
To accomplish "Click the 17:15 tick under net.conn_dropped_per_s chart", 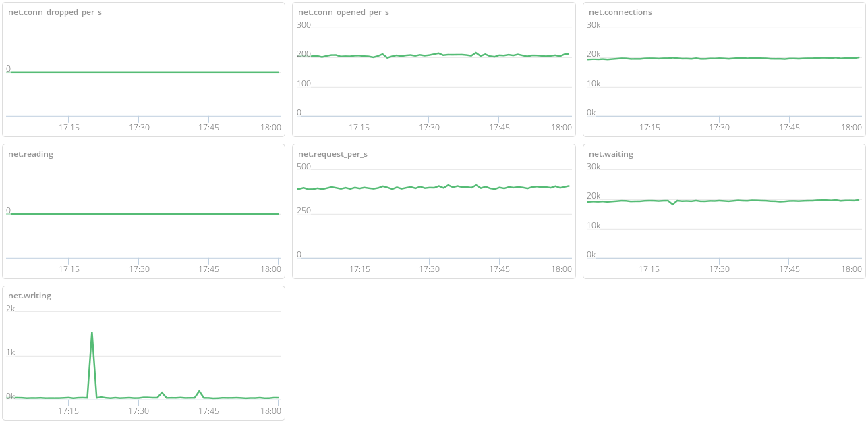I will point(69,127).
